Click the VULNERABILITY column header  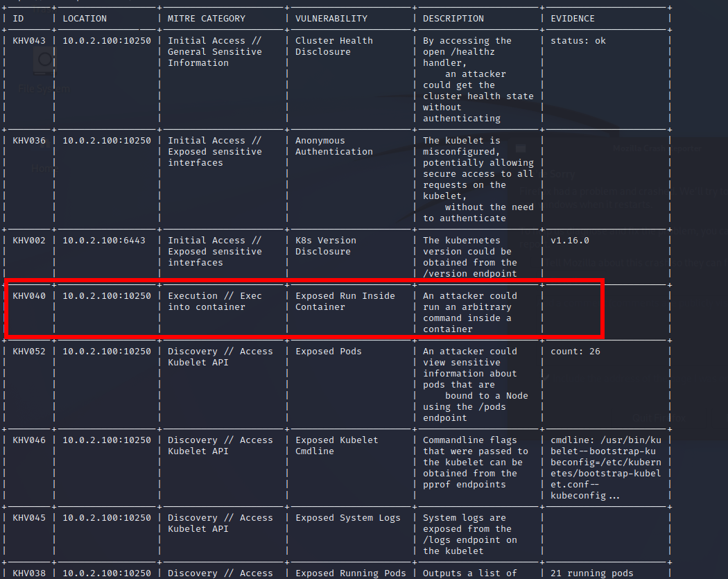[331, 19]
